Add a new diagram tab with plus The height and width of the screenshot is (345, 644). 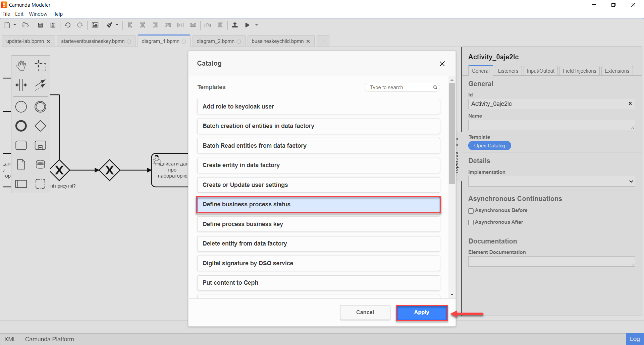[x=323, y=41]
